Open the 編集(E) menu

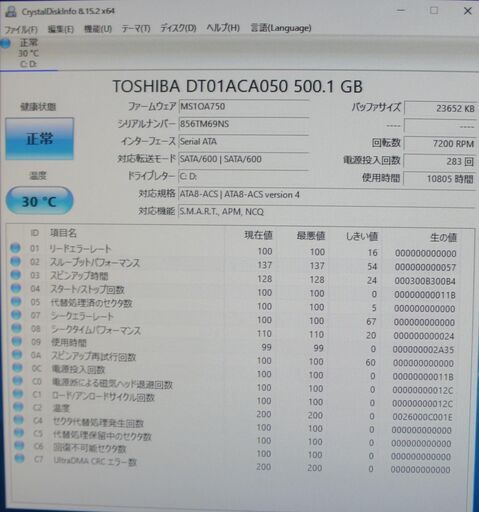pyautogui.click(x=61, y=29)
